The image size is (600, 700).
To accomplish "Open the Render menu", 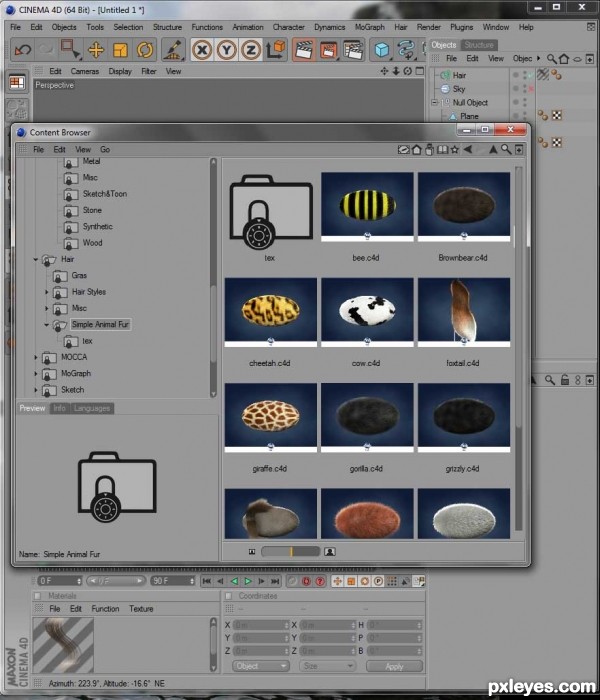I will [x=429, y=27].
